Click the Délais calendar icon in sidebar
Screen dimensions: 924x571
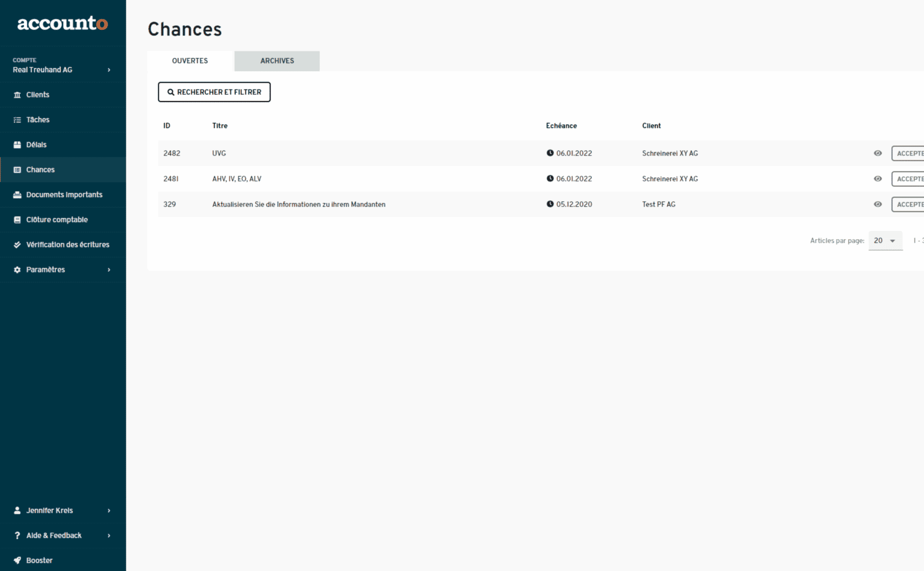[x=17, y=145]
